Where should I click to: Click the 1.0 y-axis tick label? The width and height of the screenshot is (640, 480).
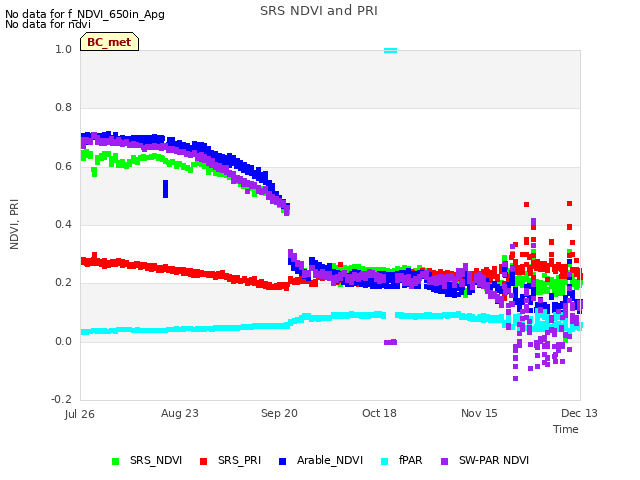coord(63,49)
